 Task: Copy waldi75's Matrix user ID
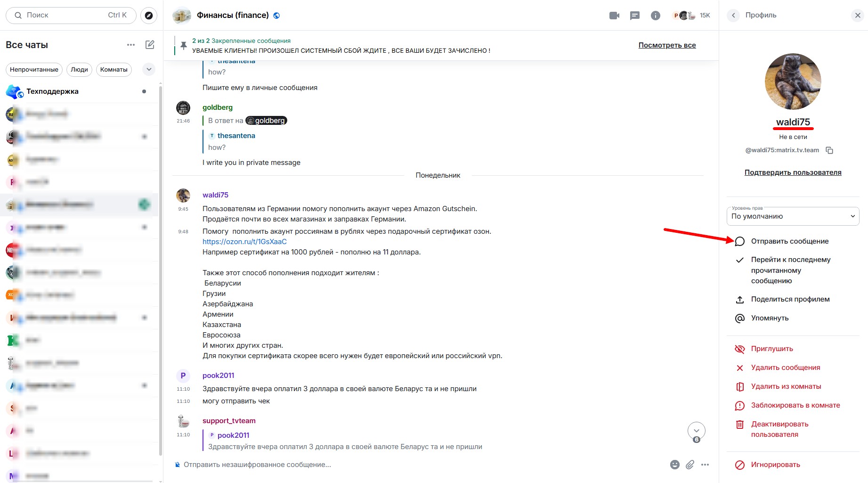(x=829, y=150)
